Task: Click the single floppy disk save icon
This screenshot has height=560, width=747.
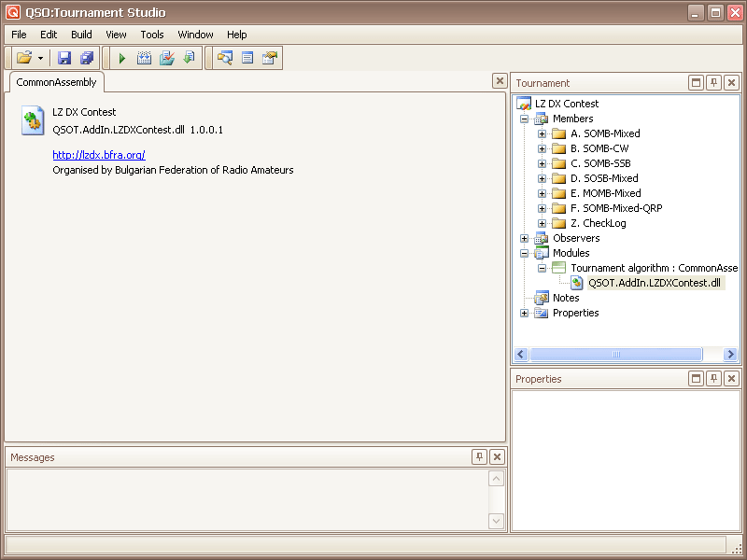Action: 64,59
